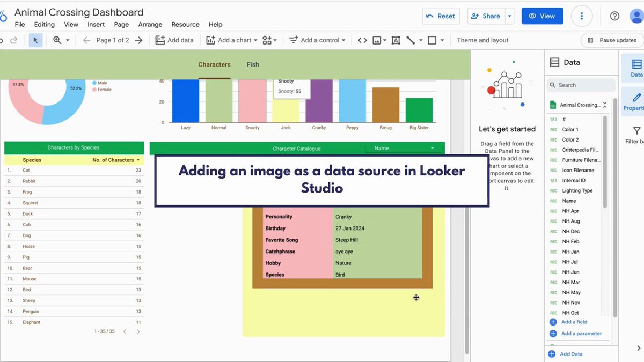Insert a text box tool
644x362 pixels.
pyautogui.click(x=396, y=40)
